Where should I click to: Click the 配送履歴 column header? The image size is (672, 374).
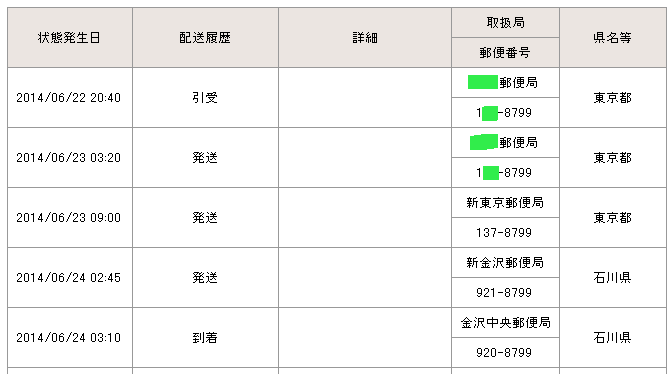pyautogui.click(x=205, y=38)
